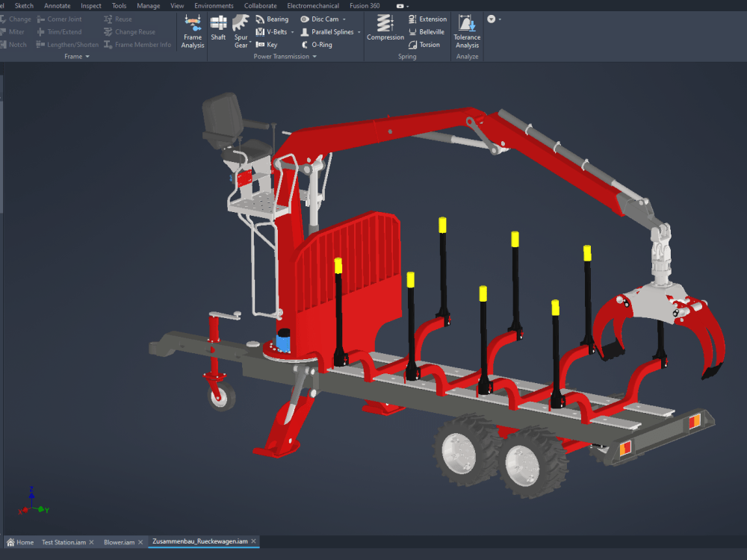Open the V-Belts dropdown arrow
Screen dimensions: 747x560
tap(293, 32)
